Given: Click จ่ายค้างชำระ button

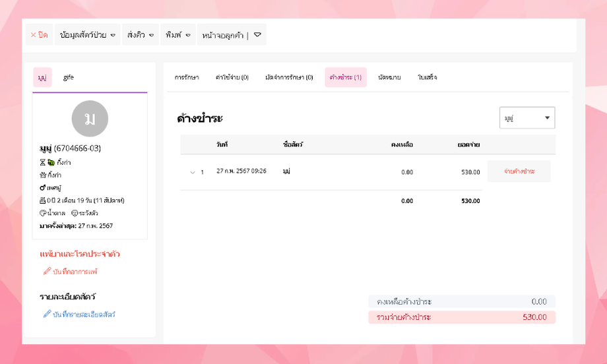Looking at the screenshot, I should (519, 171).
